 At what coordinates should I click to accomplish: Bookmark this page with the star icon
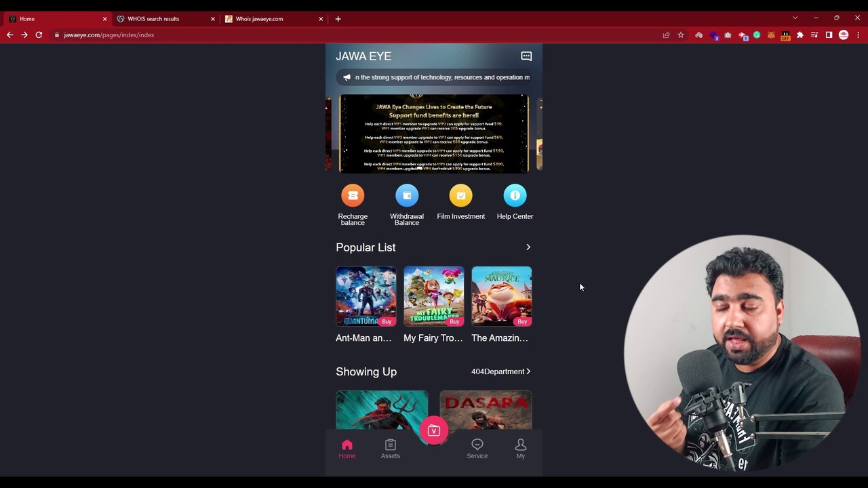coord(681,35)
